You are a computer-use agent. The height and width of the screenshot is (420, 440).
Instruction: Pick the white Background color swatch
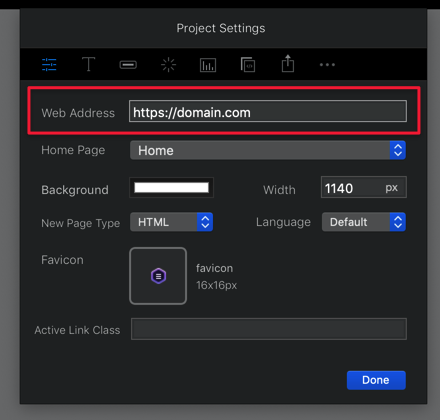[x=171, y=188]
